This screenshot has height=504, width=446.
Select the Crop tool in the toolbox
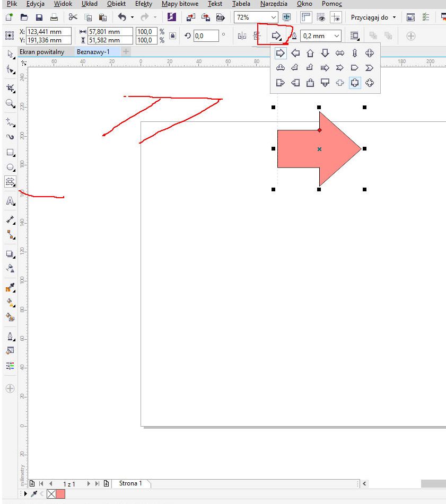pyautogui.click(x=10, y=87)
